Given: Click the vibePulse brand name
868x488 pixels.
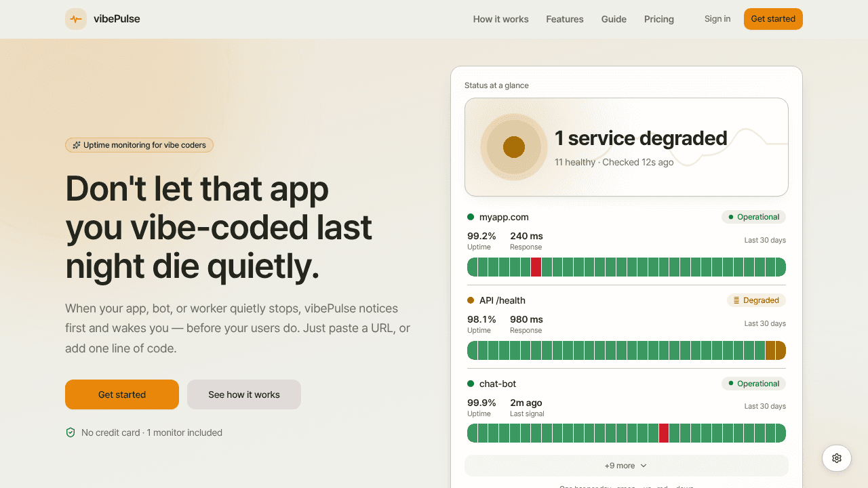Looking at the screenshot, I should (117, 19).
